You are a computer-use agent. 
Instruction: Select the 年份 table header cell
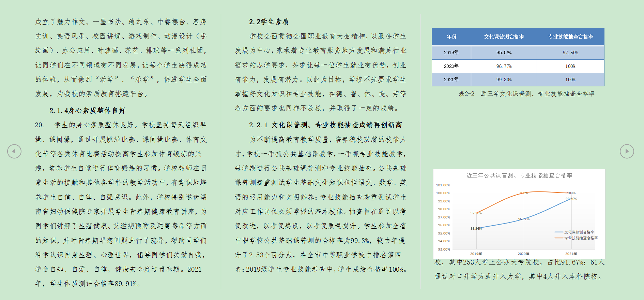tap(451, 37)
